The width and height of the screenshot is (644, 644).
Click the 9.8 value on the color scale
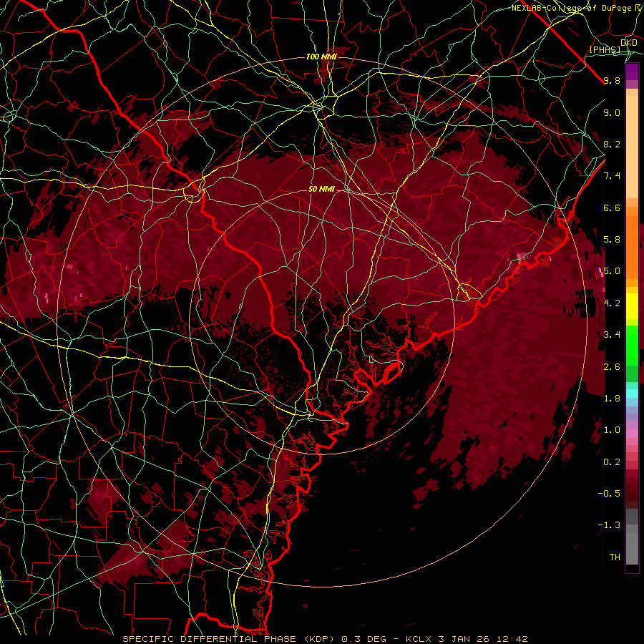pyautogui.click(x=612, y=80)
